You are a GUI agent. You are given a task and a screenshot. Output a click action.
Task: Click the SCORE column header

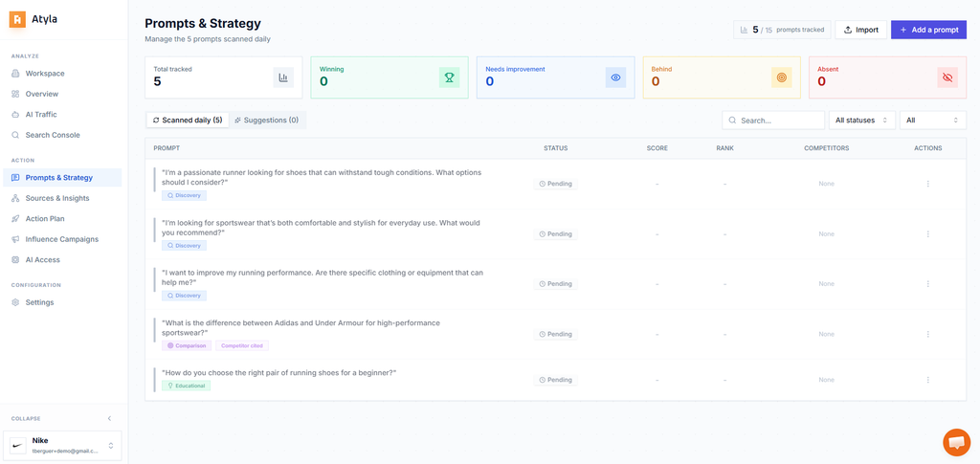(x=657, y=148)
